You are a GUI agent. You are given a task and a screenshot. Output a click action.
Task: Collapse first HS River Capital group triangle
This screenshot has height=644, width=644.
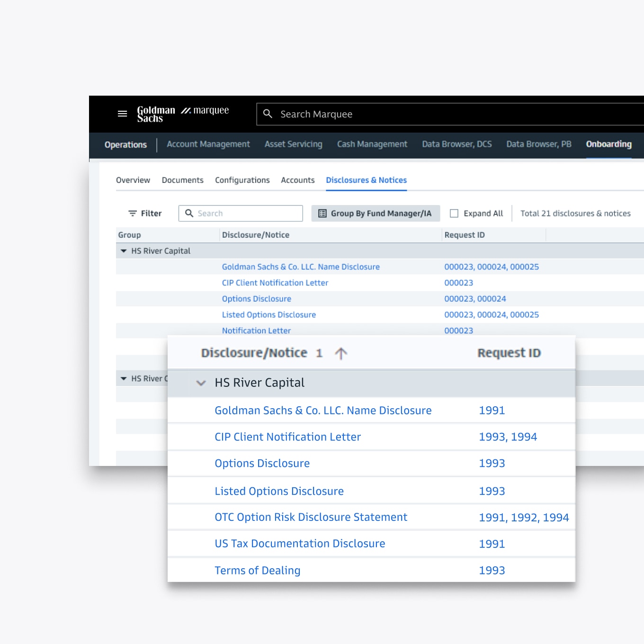[x=124, y=251]
